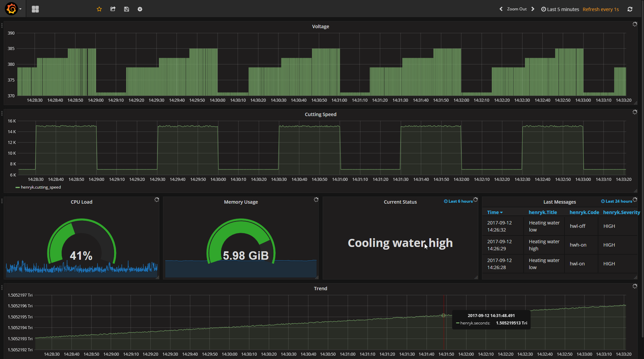Shift time range back with left arrow
This screenshot has height=359, width=644.
501,9
